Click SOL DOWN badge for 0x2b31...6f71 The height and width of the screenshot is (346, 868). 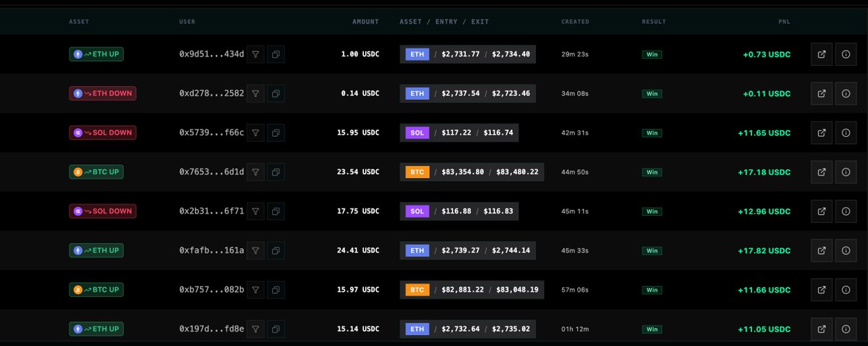(103, 211)
